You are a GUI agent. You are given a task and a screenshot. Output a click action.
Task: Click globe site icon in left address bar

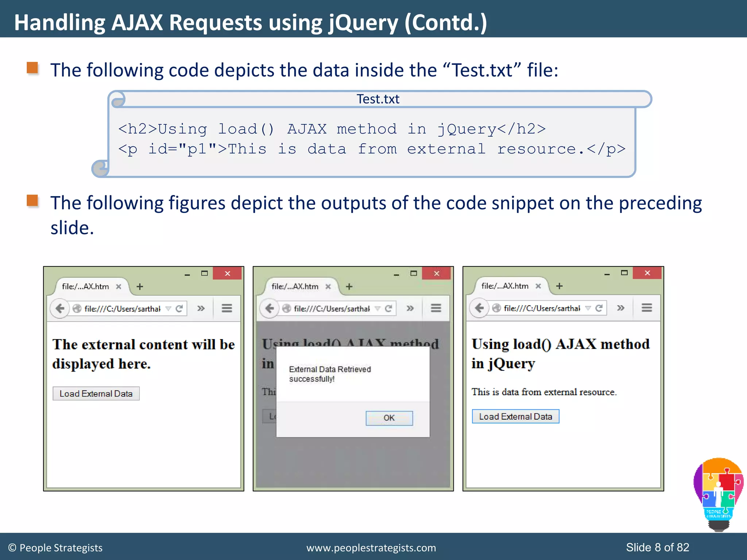pyautogui.click(x=77, y=309)
